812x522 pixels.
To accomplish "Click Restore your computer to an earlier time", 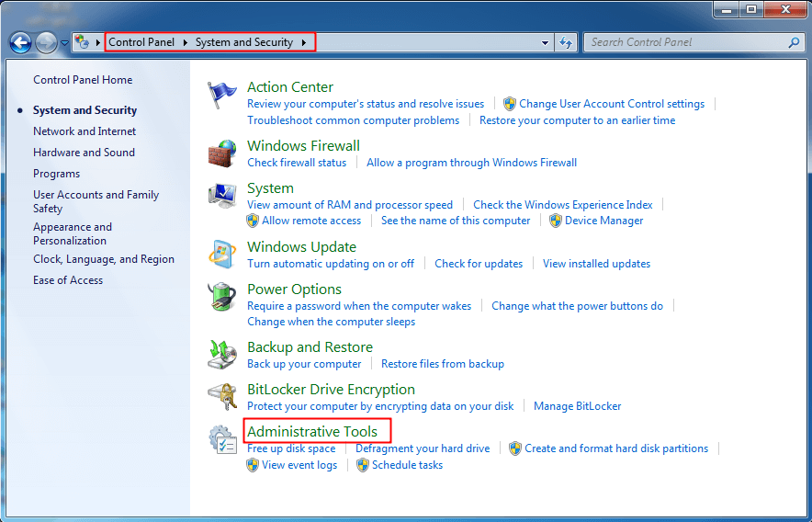I will pos(578,120).
